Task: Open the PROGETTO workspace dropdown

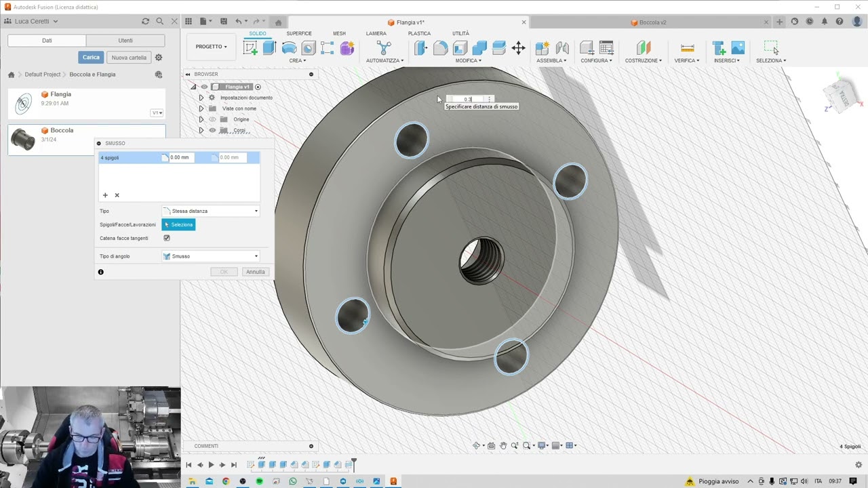Action: click(211, 47)
